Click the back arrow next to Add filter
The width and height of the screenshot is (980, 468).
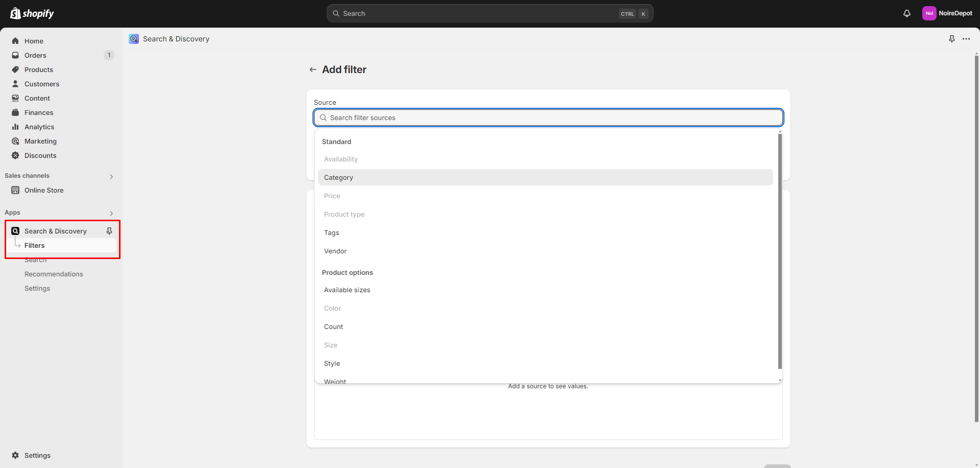(x=313, y=69)
